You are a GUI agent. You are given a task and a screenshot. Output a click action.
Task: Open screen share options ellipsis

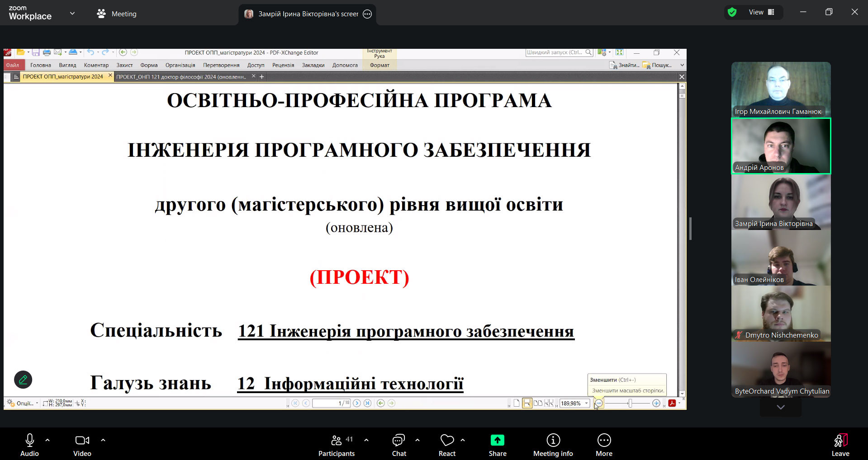(x=367, y=14)
